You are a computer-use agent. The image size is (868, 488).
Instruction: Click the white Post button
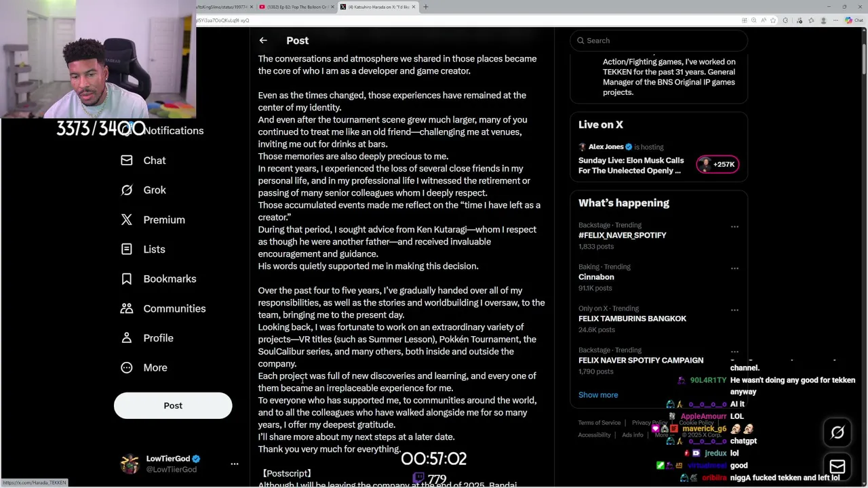173,405
